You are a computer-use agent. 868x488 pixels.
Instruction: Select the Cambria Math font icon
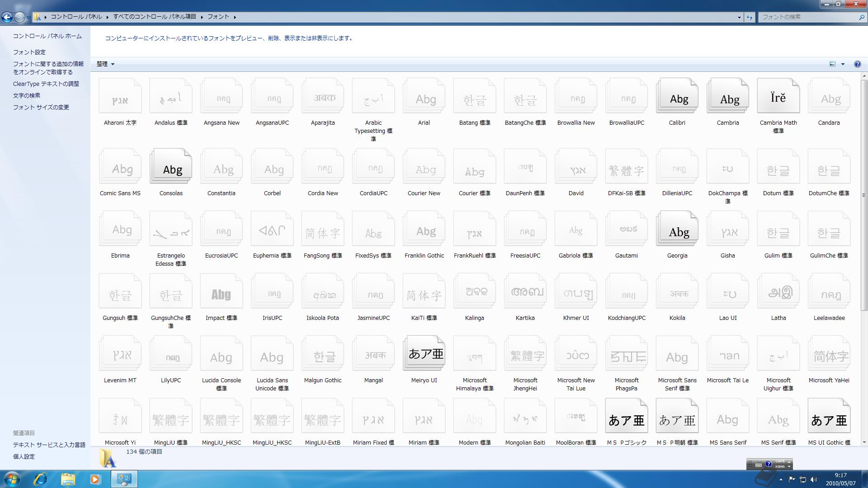tap(778, 96)
